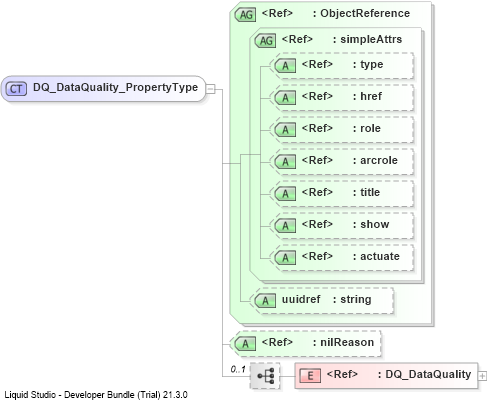Click the A icon of the href attribute
Screen dimensions: 487x400
click(x=285, y=98)
